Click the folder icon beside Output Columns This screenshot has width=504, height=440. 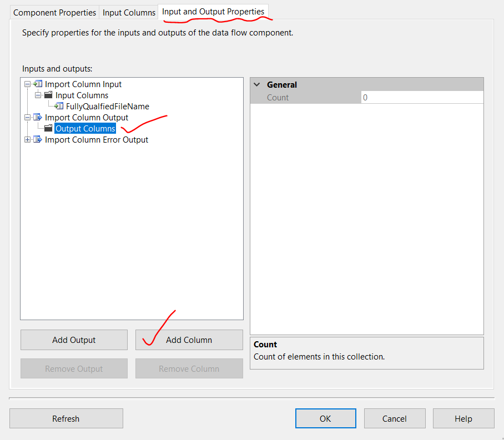click(48, 128)
